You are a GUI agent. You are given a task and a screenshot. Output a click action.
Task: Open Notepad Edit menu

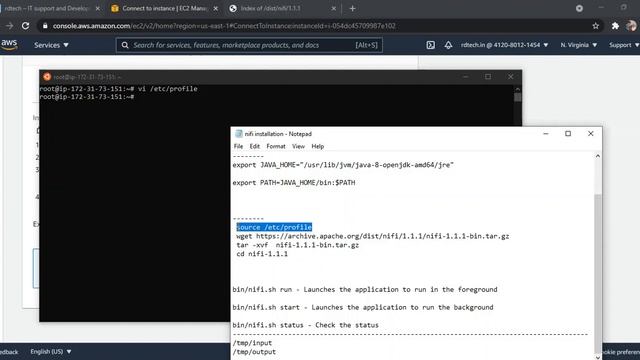coord(255,146)
